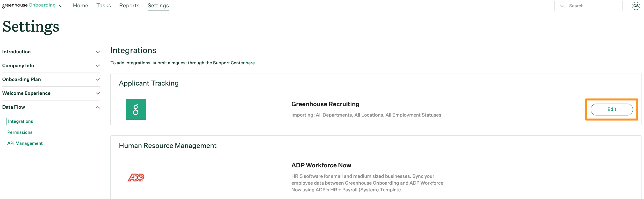The image size is (644, 199).
Task: Open the Tasks tab
Action: (104, 6)
